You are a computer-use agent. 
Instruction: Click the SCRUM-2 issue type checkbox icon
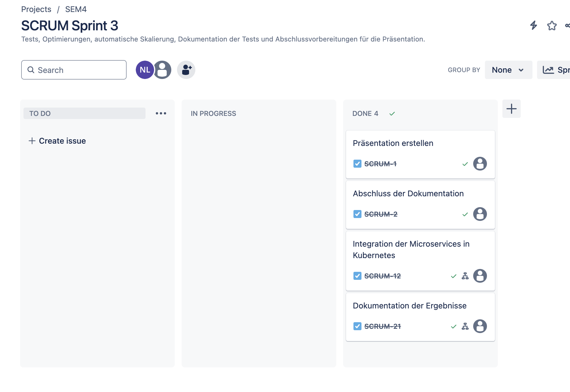coord(357,214)
